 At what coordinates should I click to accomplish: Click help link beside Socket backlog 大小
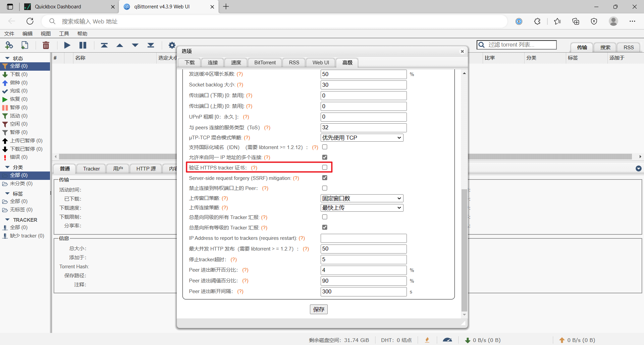pyautogui.click(x=240, y=85)
